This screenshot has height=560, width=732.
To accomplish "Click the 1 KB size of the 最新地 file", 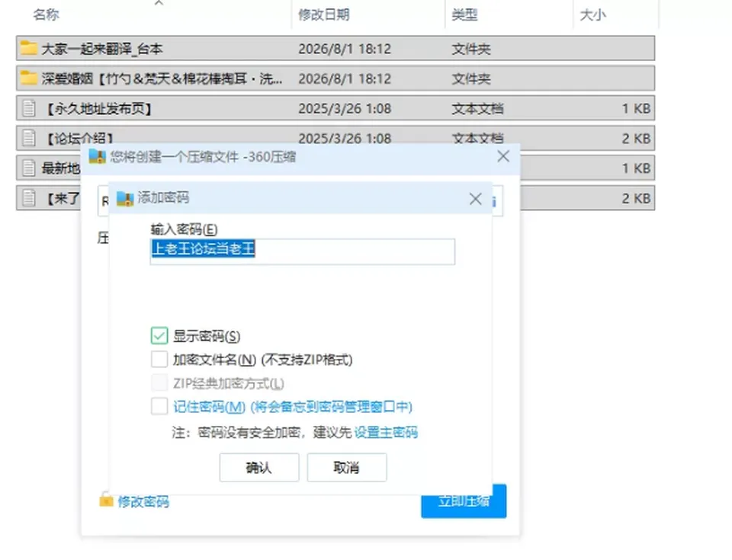I will click(636, 168).
